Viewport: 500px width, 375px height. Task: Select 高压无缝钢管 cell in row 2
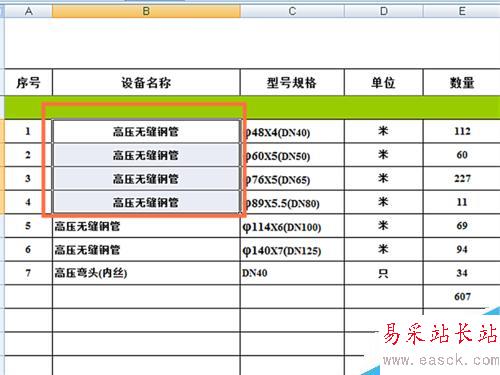pos(146,155)
